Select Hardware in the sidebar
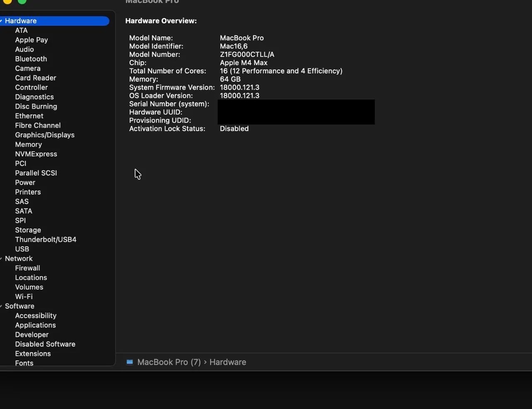Image resolution: width=532 pixels, height=409 pixels. (54, 21)
